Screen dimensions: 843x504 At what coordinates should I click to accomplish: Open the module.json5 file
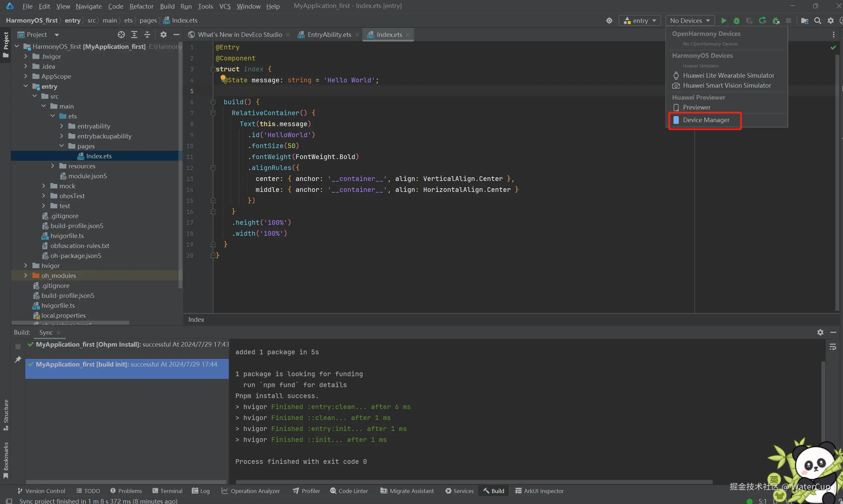click(87, 176)
